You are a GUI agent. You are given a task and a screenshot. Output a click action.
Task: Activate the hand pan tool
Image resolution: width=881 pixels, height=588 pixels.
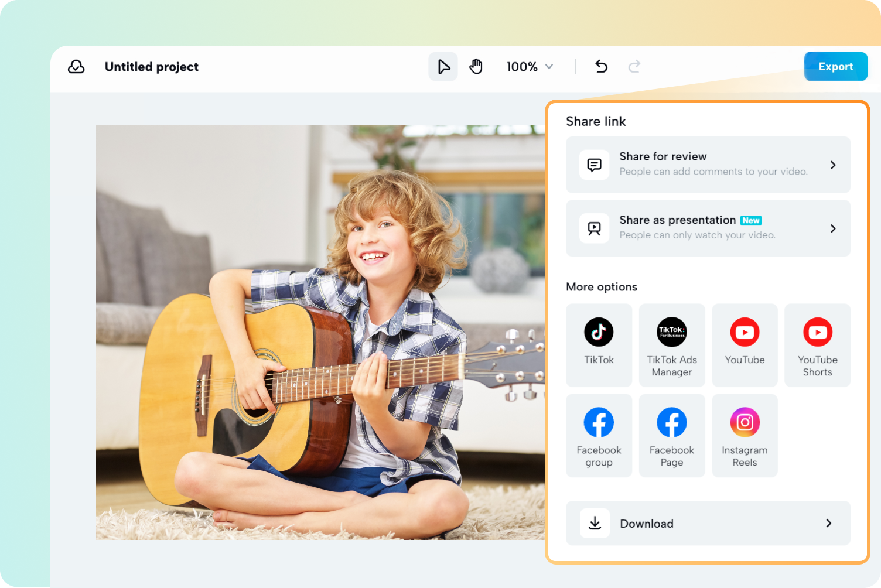(476, 66)
